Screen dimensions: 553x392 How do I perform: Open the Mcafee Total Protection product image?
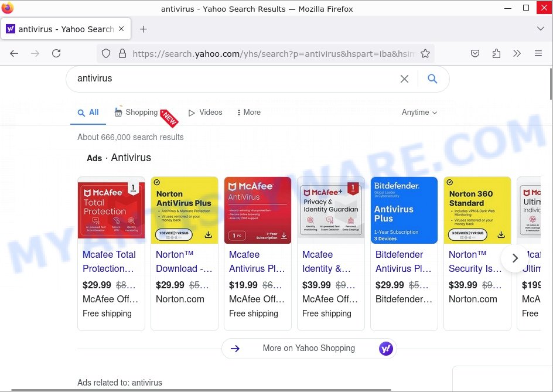[111, 210]
